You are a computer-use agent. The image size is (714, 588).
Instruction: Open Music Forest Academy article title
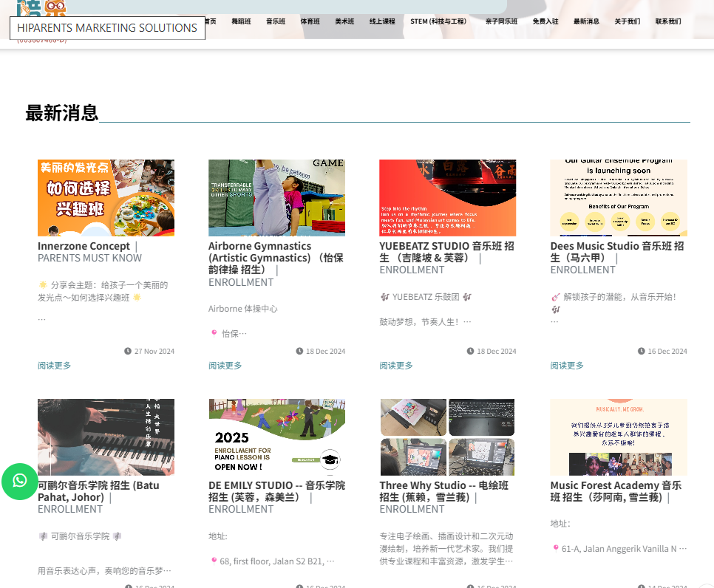coord(616,491)
